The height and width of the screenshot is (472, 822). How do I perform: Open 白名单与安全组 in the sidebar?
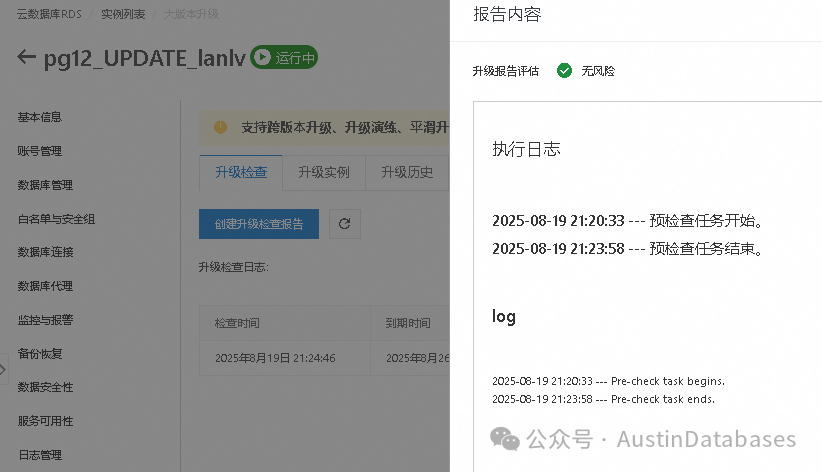click(x=57, y=219)
